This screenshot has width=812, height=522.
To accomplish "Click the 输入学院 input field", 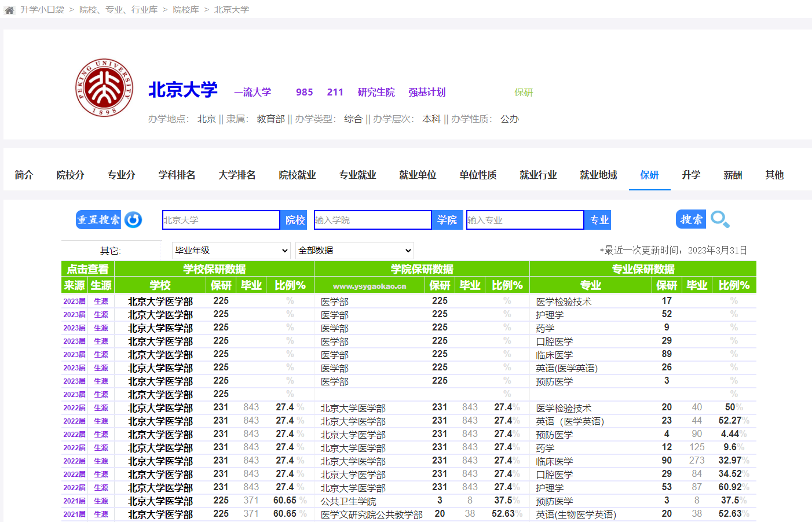I will pos(372,220).
